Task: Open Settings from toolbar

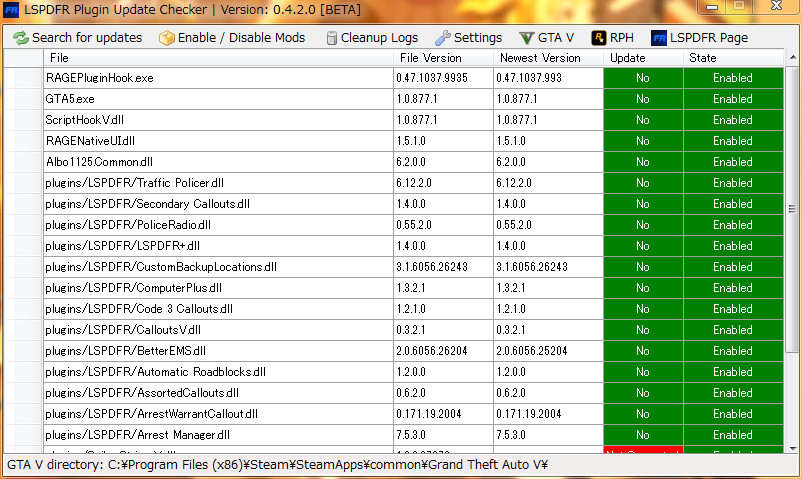Action: (469, 38)
